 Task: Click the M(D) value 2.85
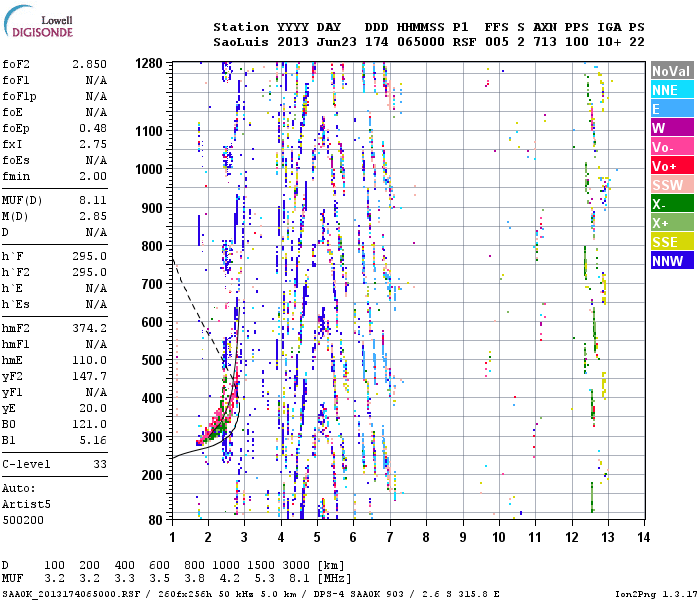(93, 217)
